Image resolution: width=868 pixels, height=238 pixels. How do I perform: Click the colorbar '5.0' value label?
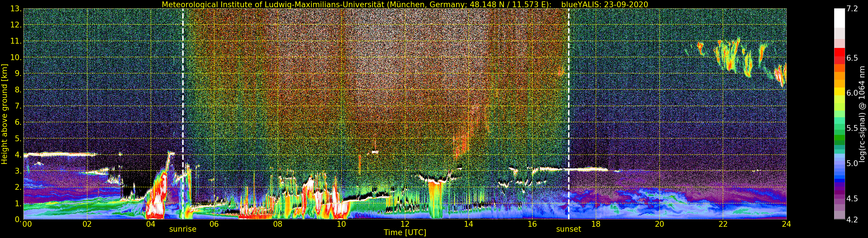pyautogui.click(x=852, y=163)
